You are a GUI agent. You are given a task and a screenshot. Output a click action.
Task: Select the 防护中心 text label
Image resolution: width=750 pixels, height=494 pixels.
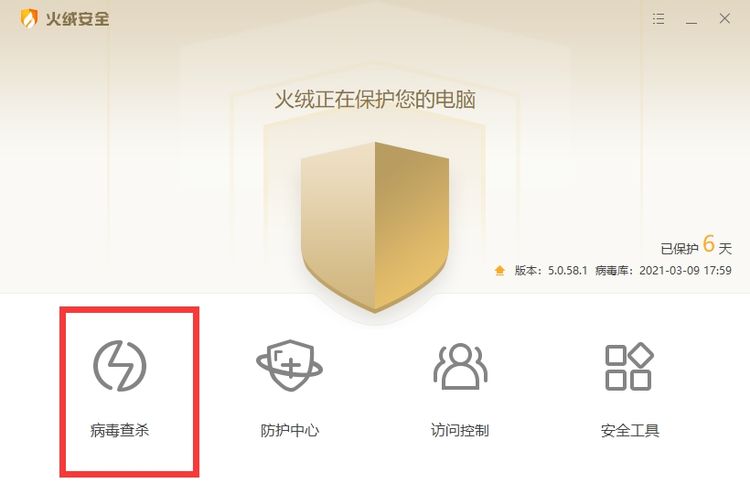[x=290, y=430]
